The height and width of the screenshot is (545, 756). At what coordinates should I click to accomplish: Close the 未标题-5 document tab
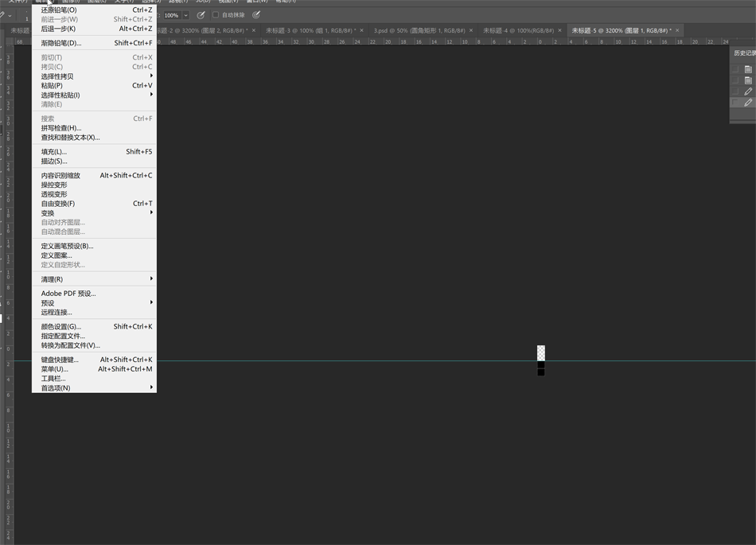pos(677,30)
